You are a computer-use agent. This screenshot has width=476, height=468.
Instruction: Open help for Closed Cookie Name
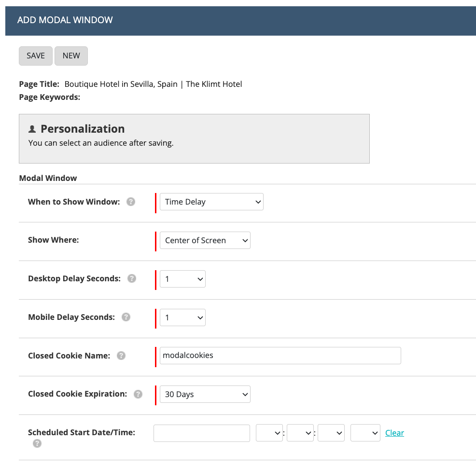(121, 356)
